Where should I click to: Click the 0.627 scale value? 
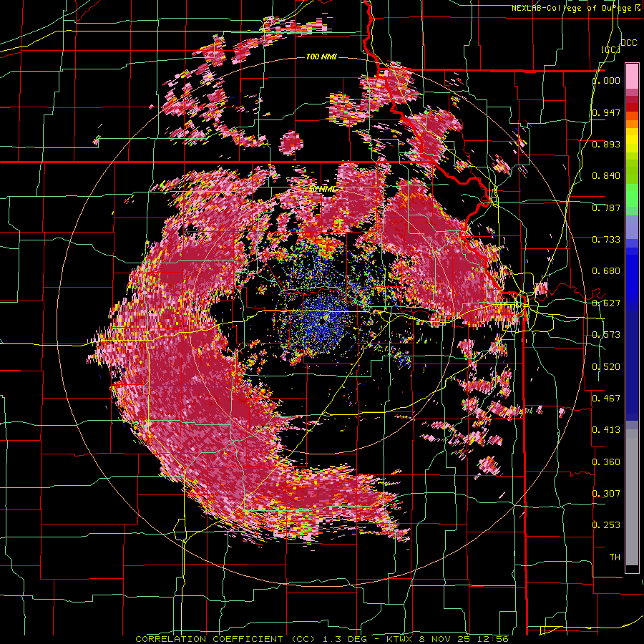point(606,303)
